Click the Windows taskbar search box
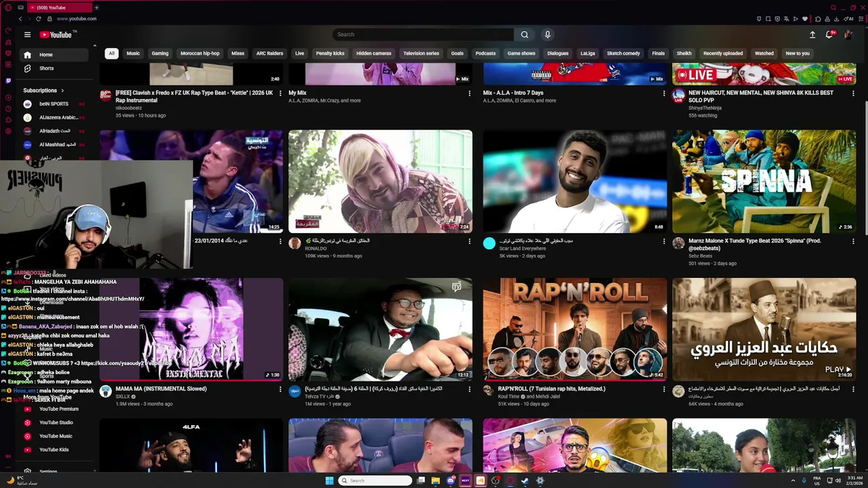The height and width of the screenshot is (488, 868). (x=375, y=481)
